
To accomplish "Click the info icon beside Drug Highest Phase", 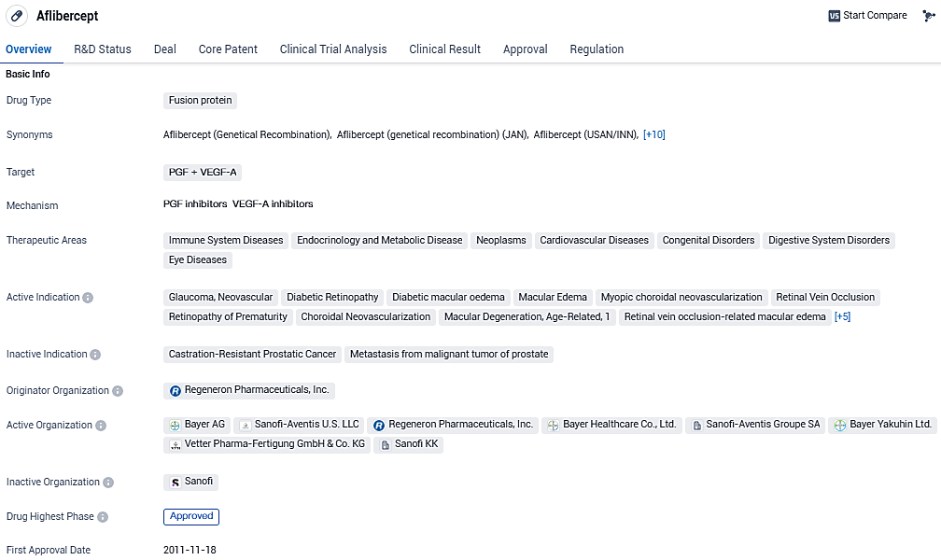I will tap(103, 517).
